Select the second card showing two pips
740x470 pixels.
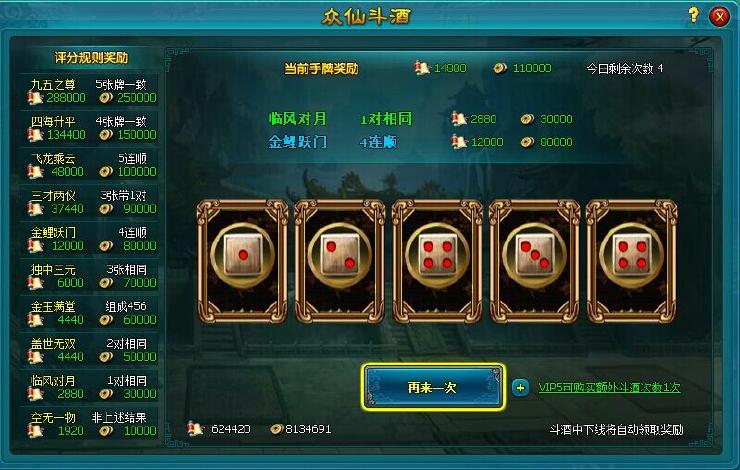(x=340, y=261)
